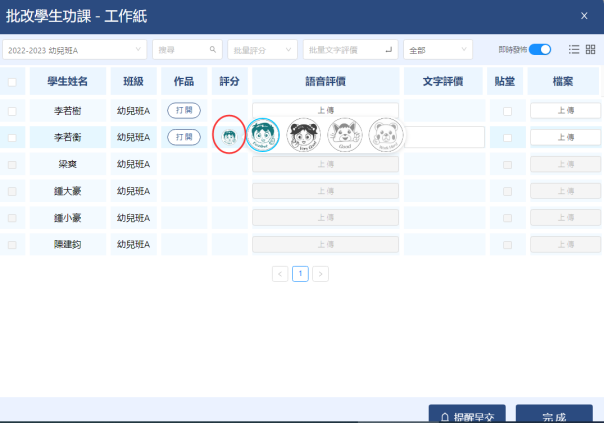This screenshot has height=423, width=604.
Task: Open the 全部 filter dropdown
Action: point(437,49)
